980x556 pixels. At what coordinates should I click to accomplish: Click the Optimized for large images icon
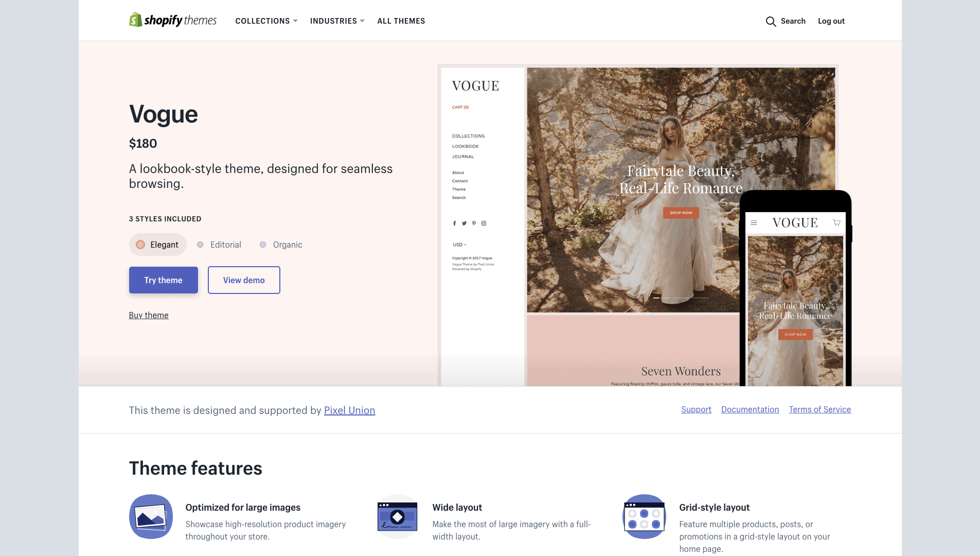click(151, 516)
